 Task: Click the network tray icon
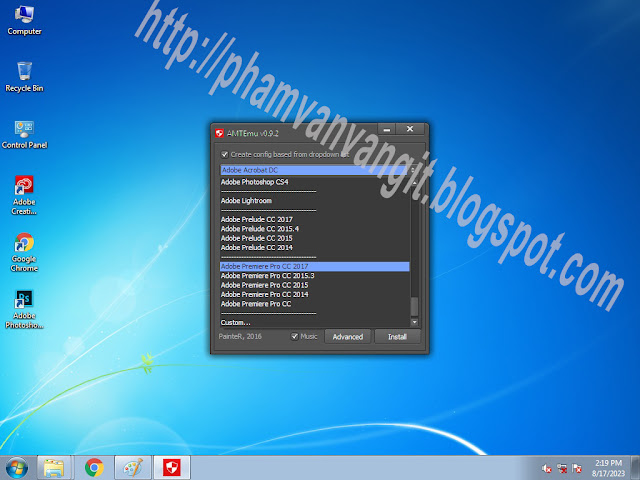562,469
